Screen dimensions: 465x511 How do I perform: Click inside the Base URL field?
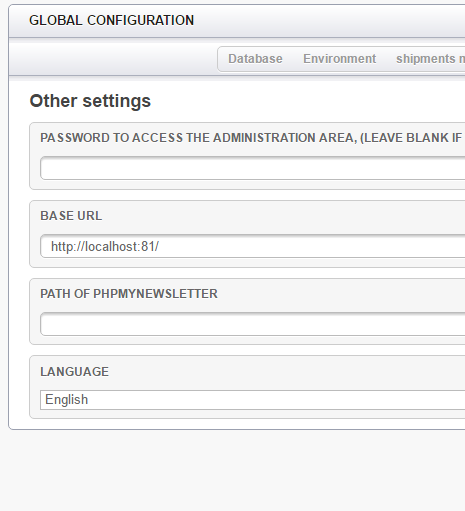253,246
